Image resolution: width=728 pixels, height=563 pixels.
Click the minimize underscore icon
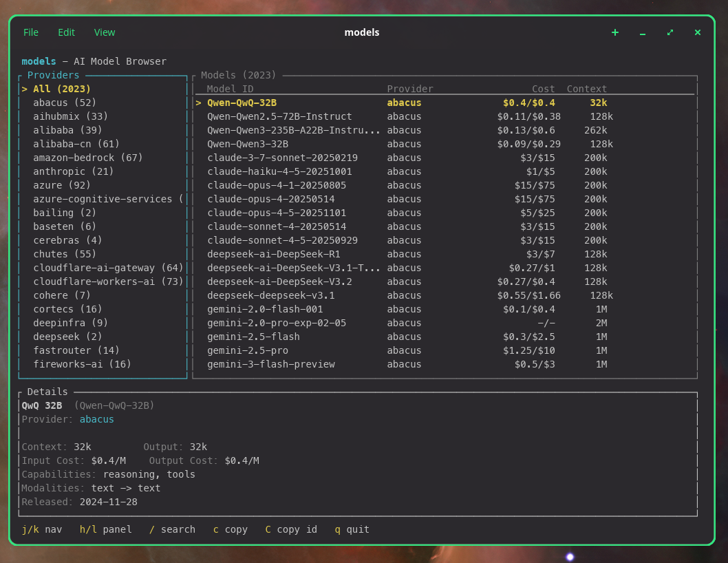coord(643,33)
